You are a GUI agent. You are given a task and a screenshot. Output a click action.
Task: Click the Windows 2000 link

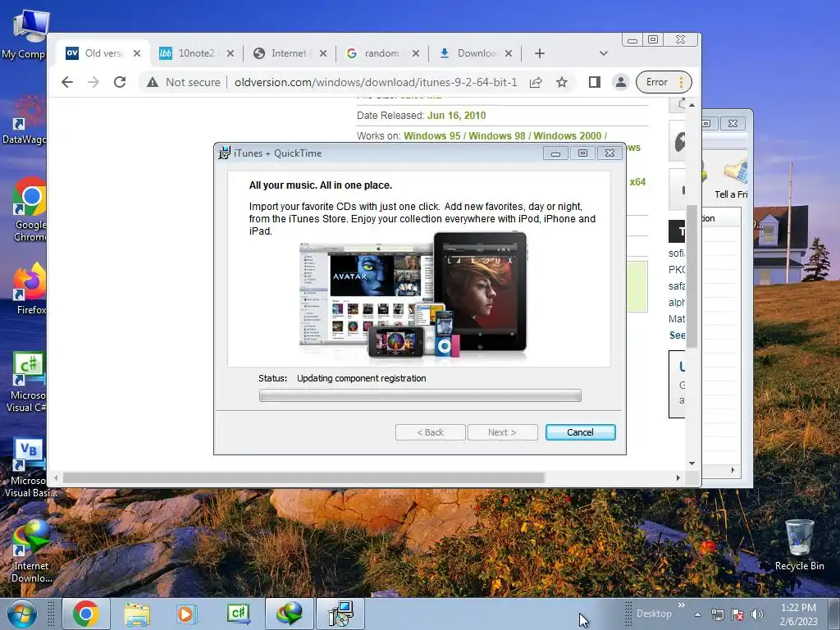tap(568, 135)
